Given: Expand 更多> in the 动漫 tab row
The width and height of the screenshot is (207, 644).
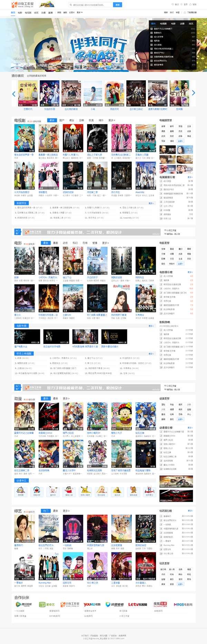Looking at the screenshot, I should tap(66, 399).
